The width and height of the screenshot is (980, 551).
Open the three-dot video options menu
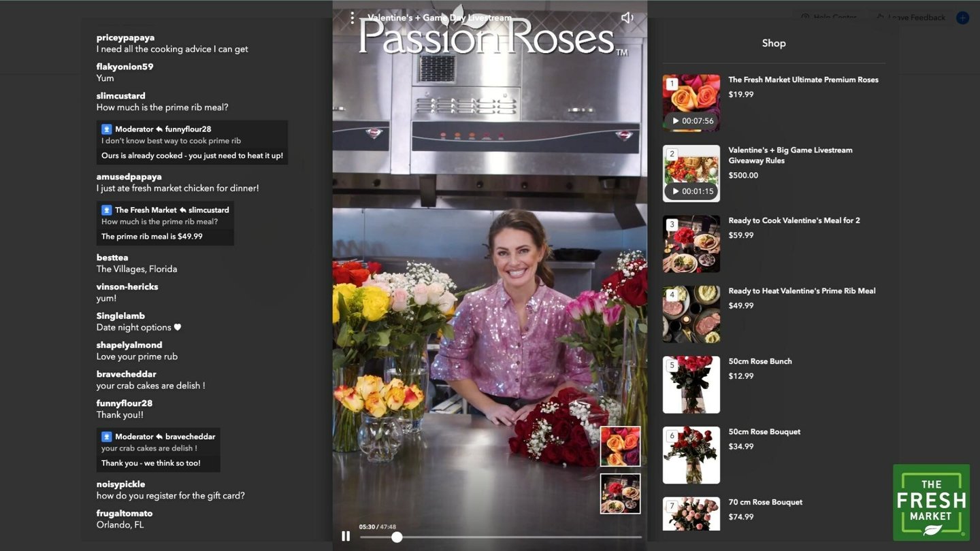tap(353, 17)
